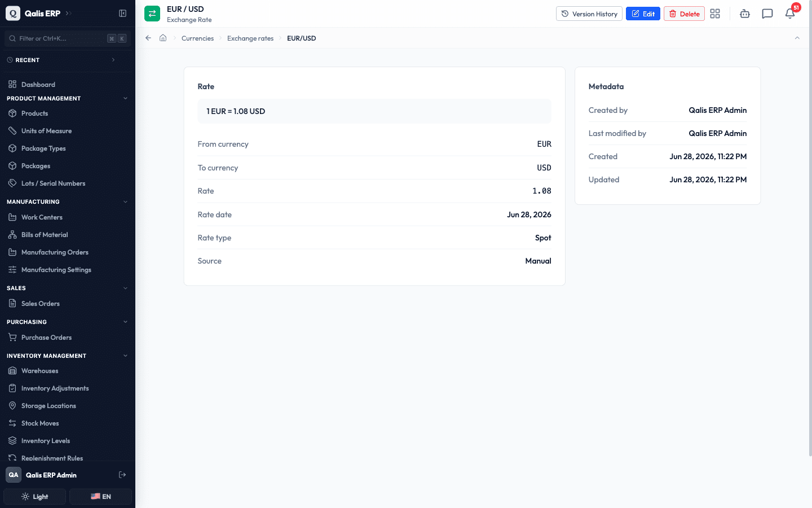This screenshot has height=508, width=812.
Task: Delete this exchange rate
Action: (x=684, y=14)
